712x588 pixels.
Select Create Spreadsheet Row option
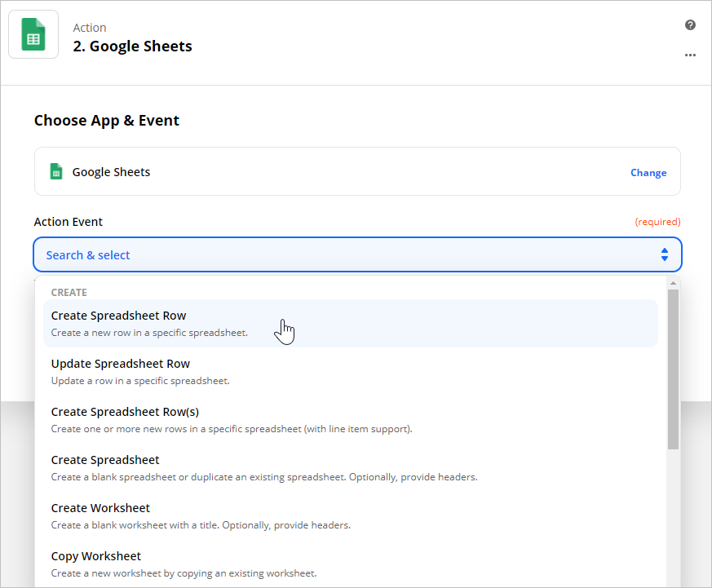pos(351,323)
